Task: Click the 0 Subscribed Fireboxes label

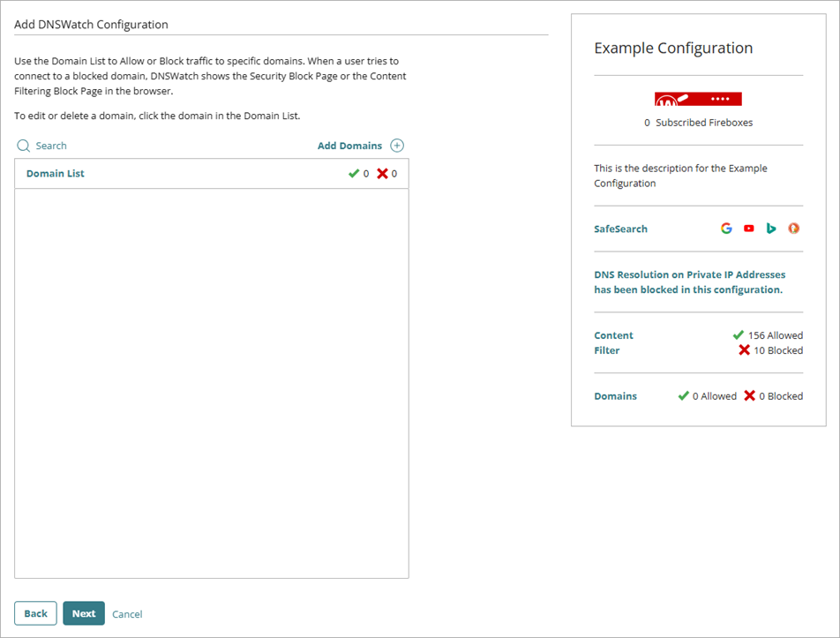Action: pyautogui.click(x=698, y=122)
